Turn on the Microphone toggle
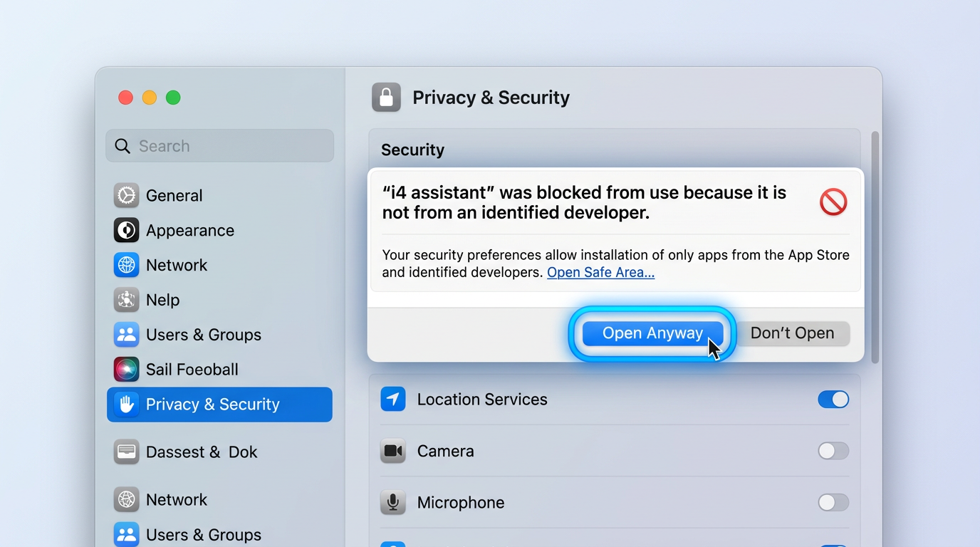This screenshot has height=547, width=980. (833, 502)
